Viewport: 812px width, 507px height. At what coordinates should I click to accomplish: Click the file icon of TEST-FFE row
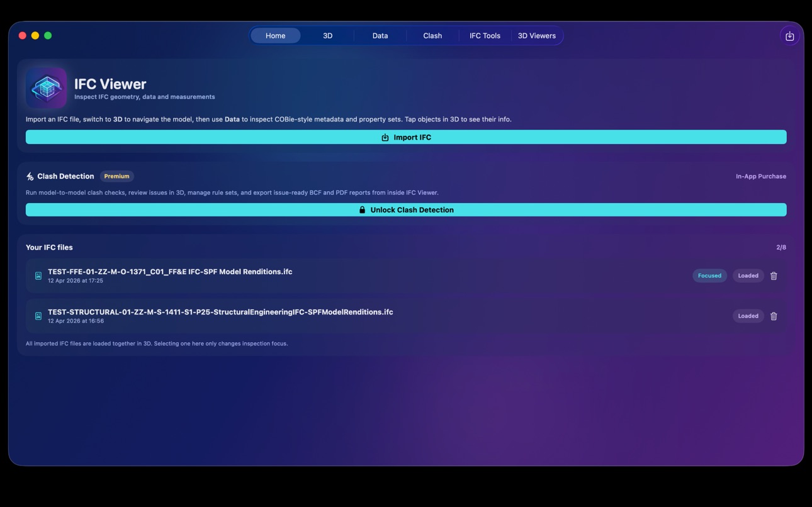pos(38,276)
